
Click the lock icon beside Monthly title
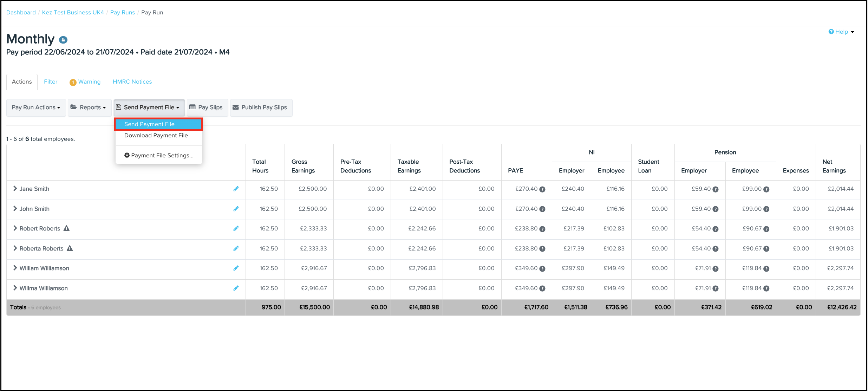click(x=63, y=40)
